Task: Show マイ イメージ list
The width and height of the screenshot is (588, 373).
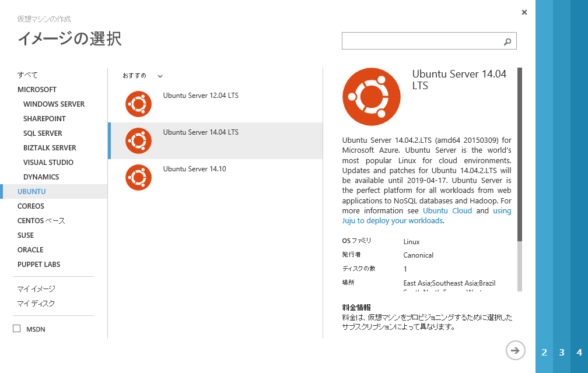Action: [36, 289]
